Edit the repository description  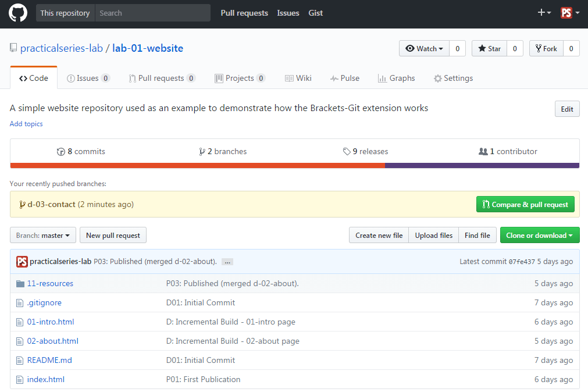567,109
